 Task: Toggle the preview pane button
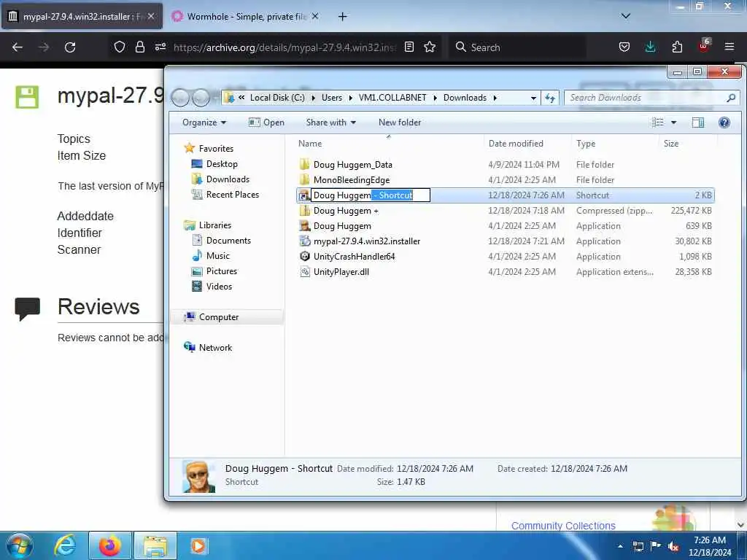point(698,122)
